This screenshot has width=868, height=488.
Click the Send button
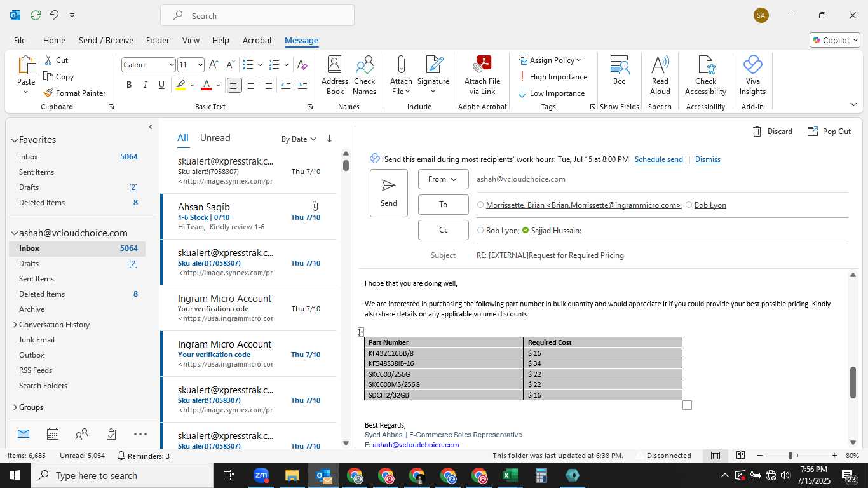pos(389,193)
